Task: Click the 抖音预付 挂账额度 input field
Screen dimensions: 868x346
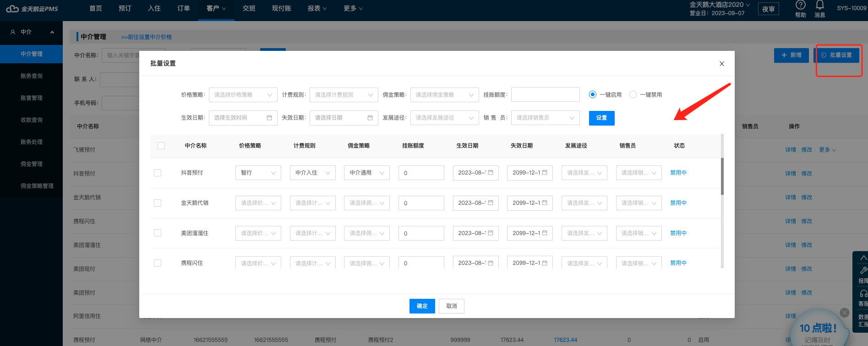Action: point(421,173)
